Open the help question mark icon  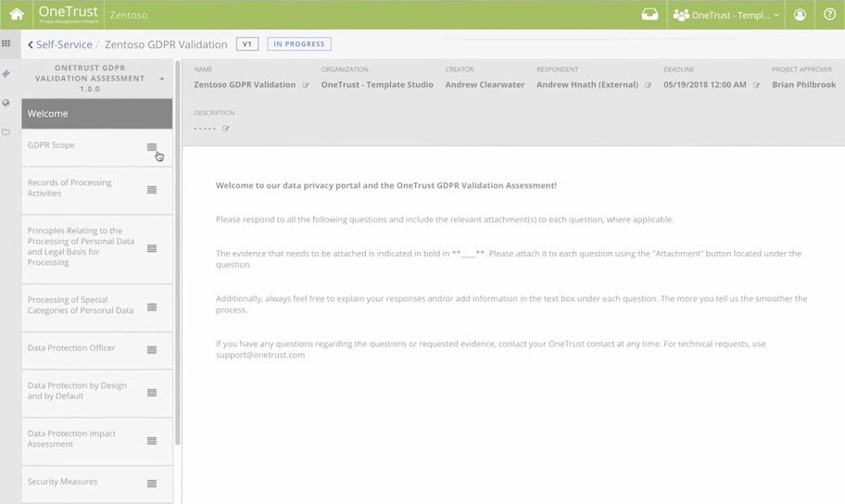[829, 15]
